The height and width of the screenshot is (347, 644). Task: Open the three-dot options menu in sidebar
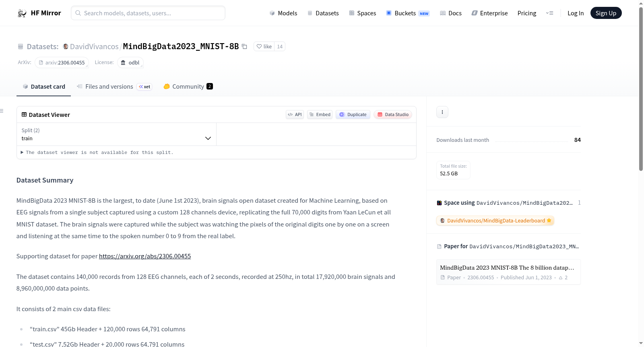pos(442,112)
